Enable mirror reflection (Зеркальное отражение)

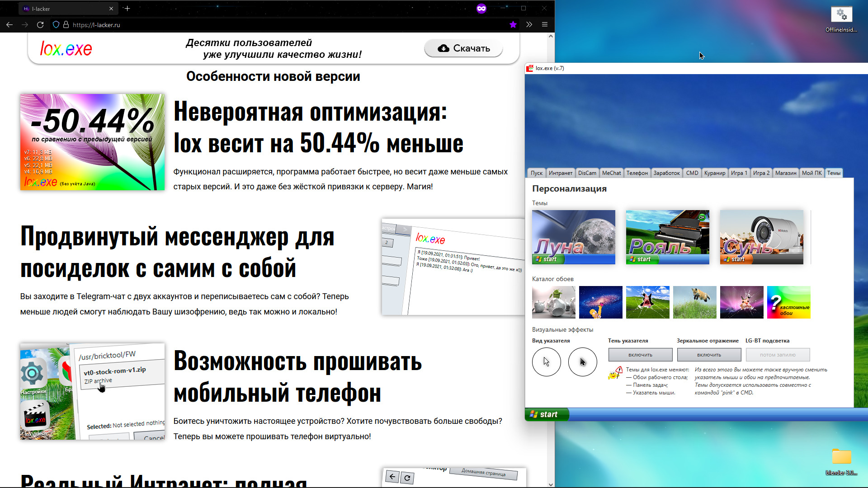tap(709, 355)
